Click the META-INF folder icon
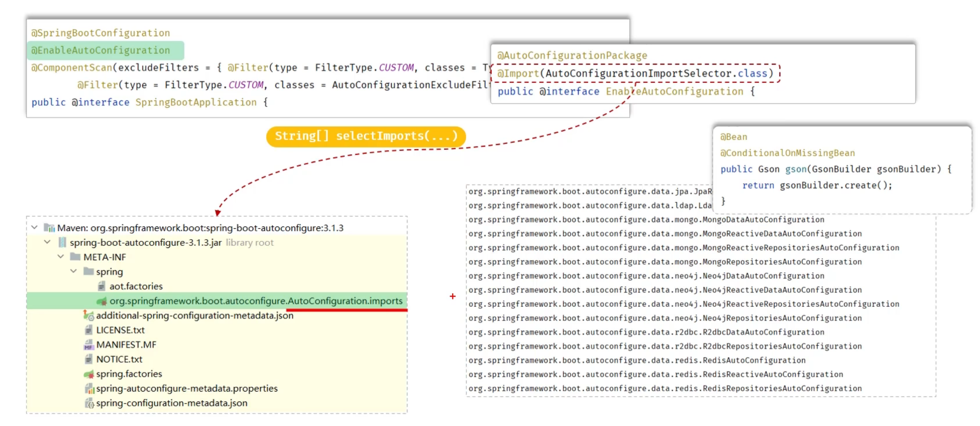980x426 pixels. pos(75,257)
